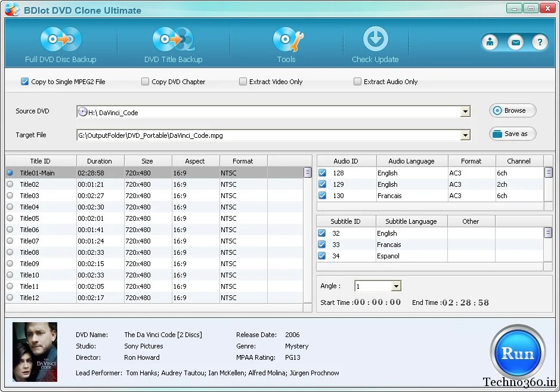Image resolution: width=560 pixels, height=392 pixels.
Task: Click the 2ch channel value
Action: pos(502,184)
